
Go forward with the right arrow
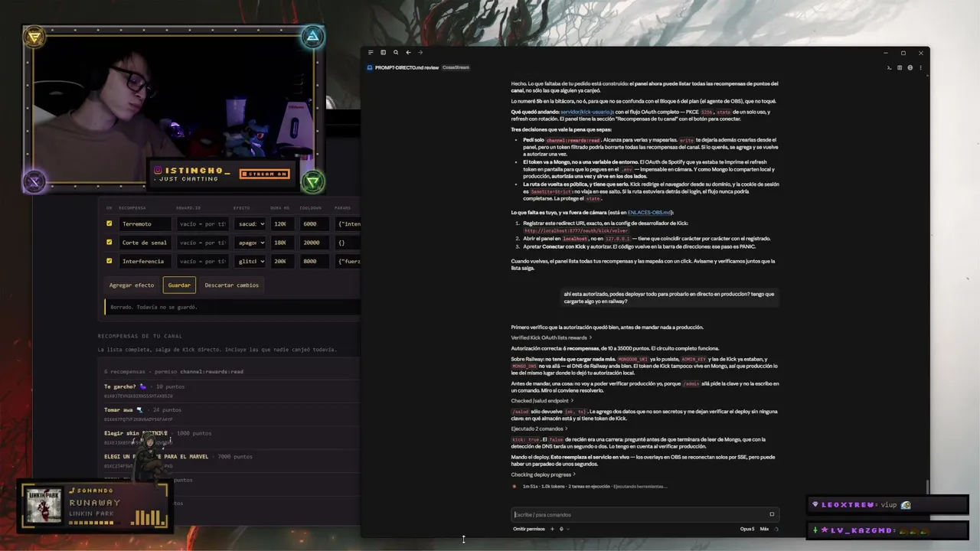click(420, 53)
